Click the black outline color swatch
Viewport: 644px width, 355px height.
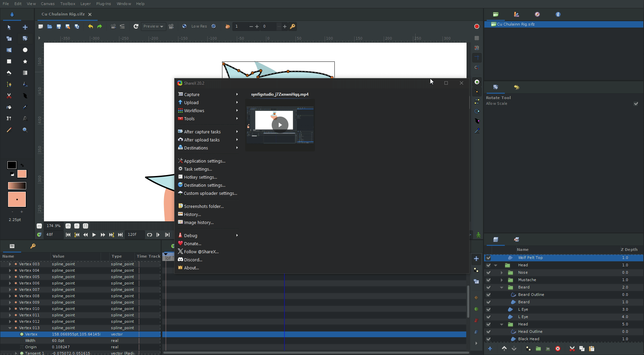tap(12, 165)
